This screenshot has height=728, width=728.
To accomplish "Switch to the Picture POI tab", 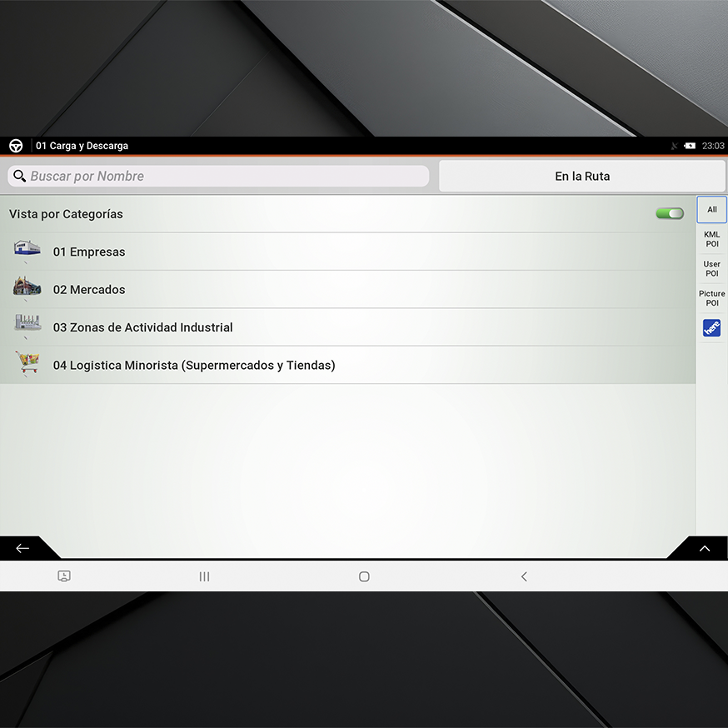I will [711, 298].
